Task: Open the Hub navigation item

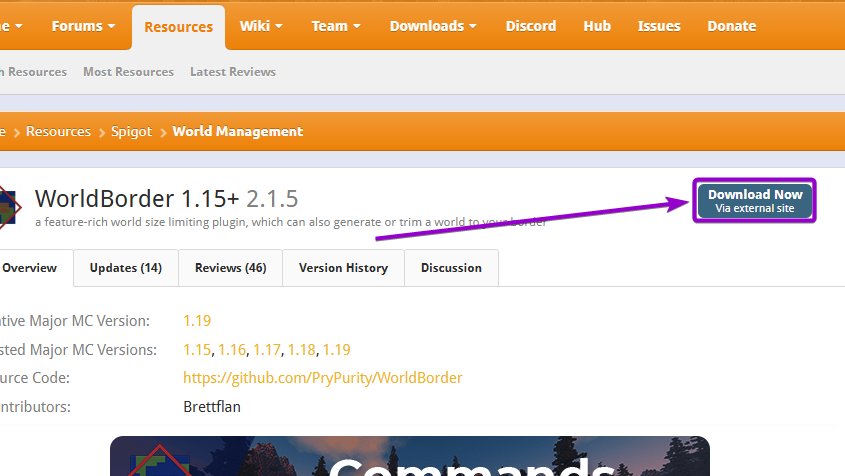Action: pyautogui.click(x=597, y=26)
